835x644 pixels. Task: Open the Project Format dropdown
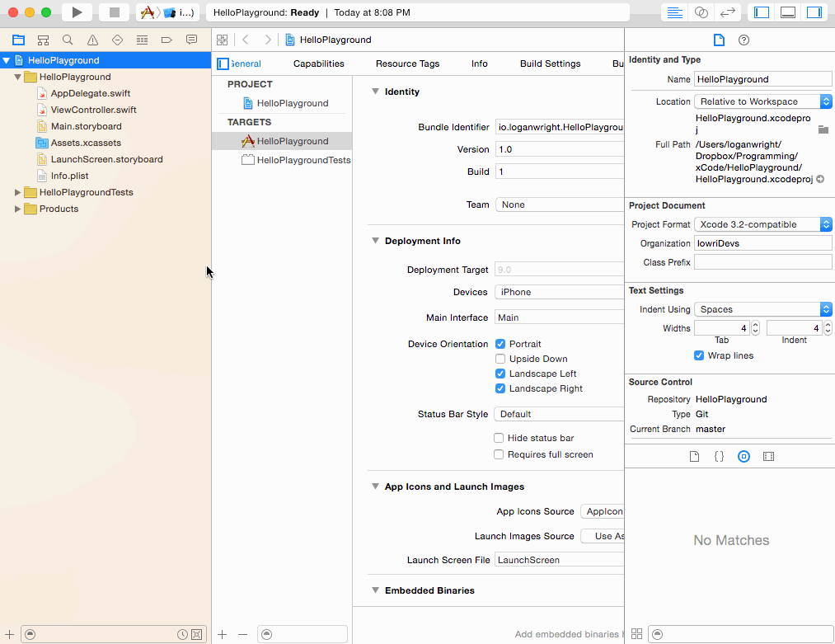pyautogui.click(x=763, y=225)
